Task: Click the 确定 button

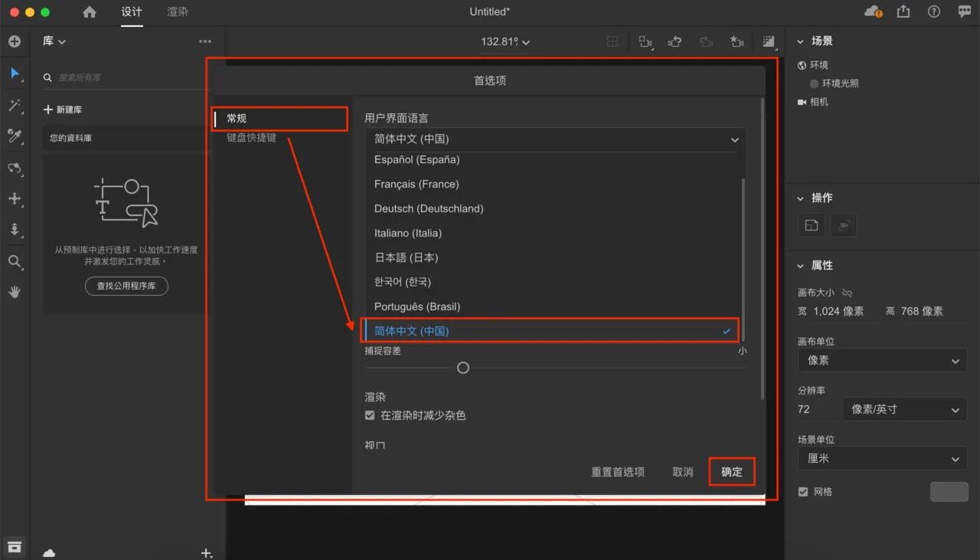Action: pos(732,472)
